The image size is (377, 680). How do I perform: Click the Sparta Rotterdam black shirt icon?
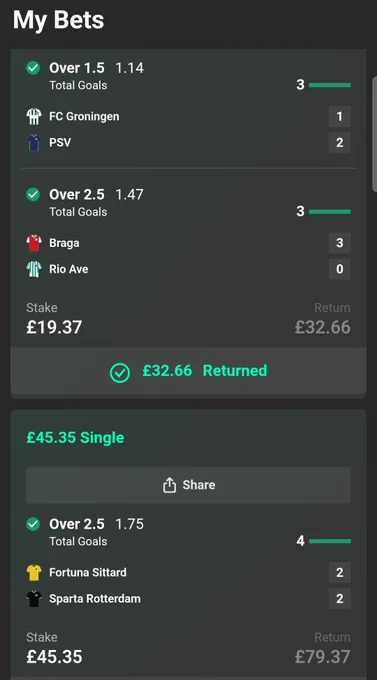click(33, 598)
